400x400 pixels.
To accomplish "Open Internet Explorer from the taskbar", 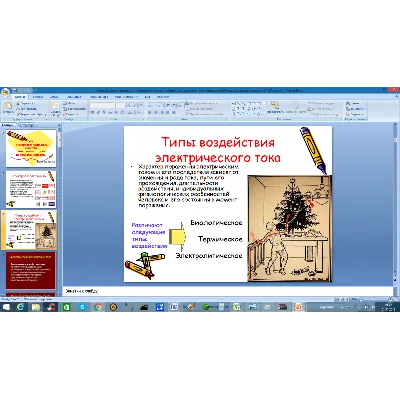I will point(20,307).
